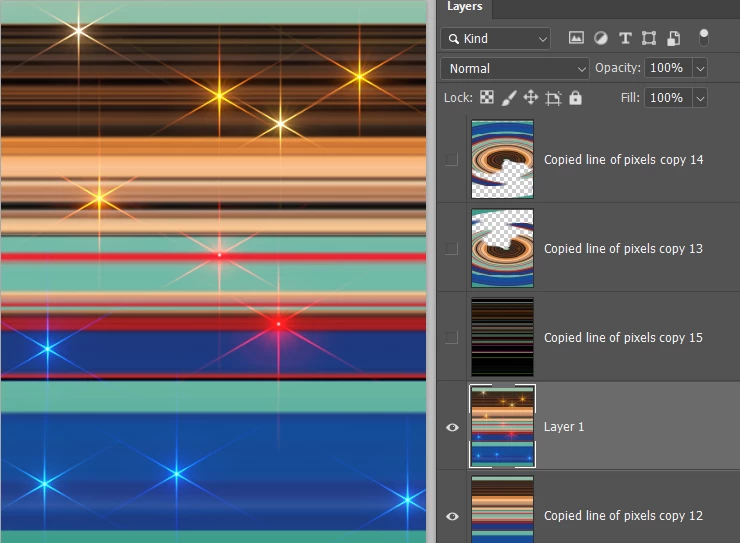Click the Opacity 100% value field
This screenshot has height=543, width=740.
click(668, 68)
